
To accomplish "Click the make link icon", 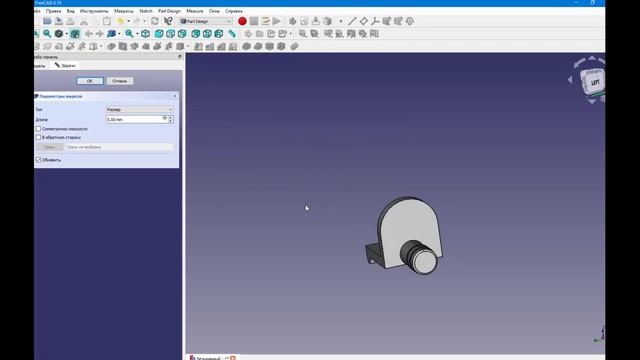I will point(271,34).
